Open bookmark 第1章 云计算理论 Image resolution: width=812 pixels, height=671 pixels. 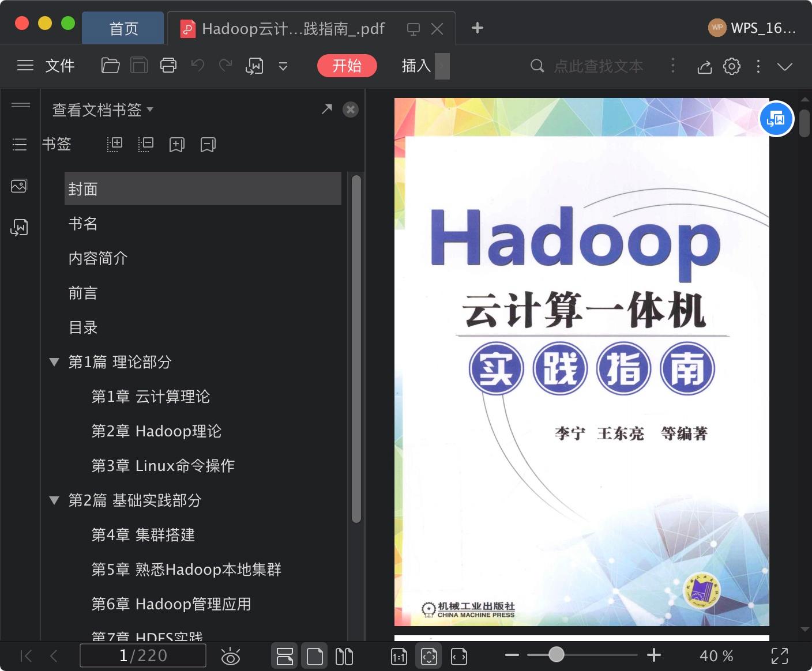(151, 397)
